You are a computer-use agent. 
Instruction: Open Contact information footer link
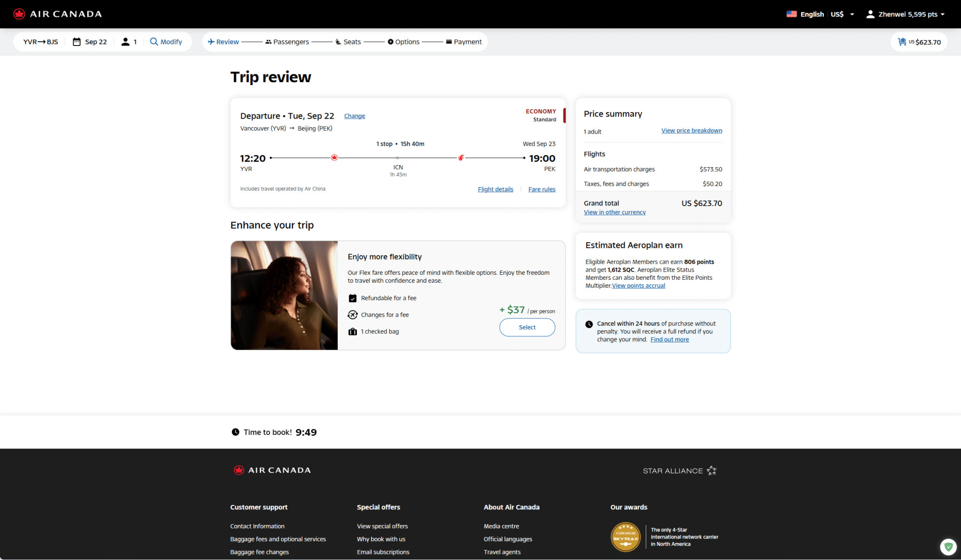coord(257,526)
